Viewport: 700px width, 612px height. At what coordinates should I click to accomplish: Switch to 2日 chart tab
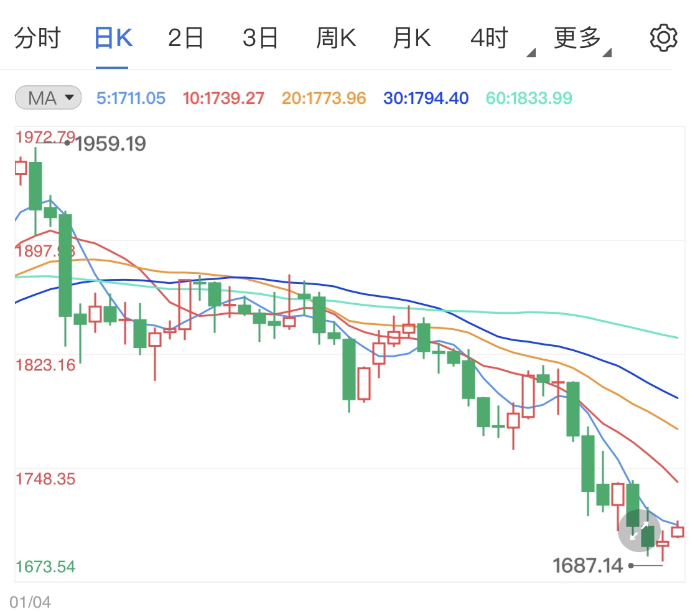point(185,38)
